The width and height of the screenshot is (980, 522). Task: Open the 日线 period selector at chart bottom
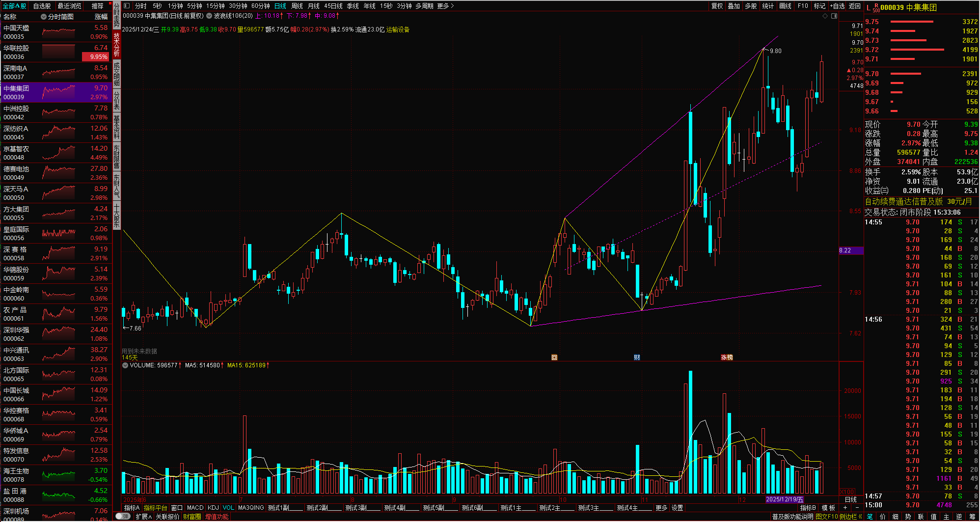pyautogui.click(x=850, y=499)
